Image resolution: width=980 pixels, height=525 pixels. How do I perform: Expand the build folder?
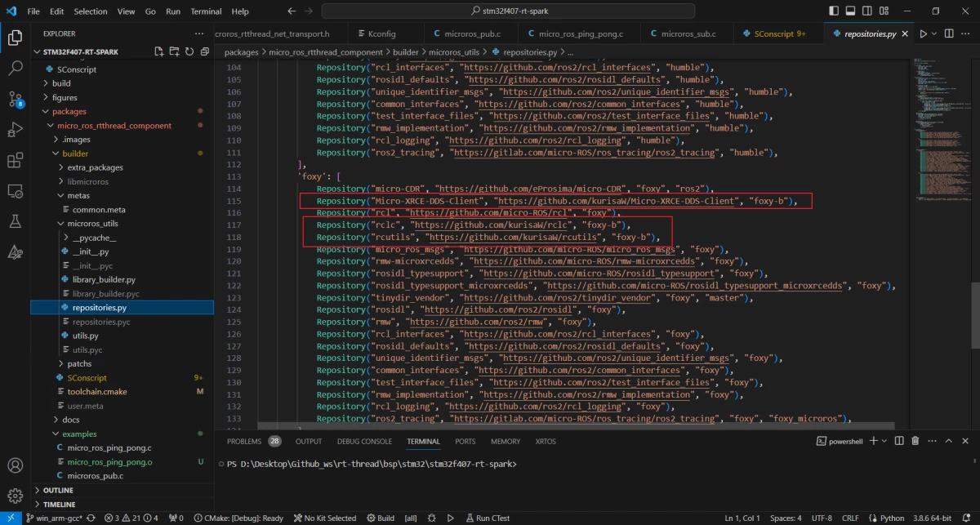pyautogui.click(x=61, y=83)
